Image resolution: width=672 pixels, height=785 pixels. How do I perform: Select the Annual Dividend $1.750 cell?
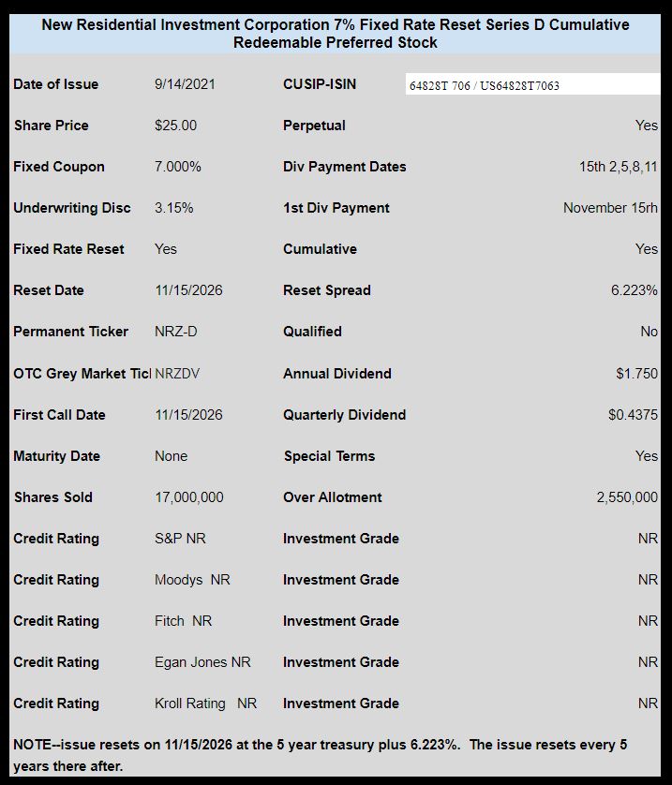click(637, 374)
